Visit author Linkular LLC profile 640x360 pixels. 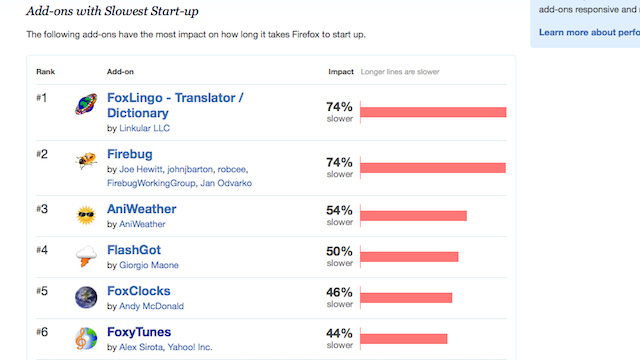[144, 128]
